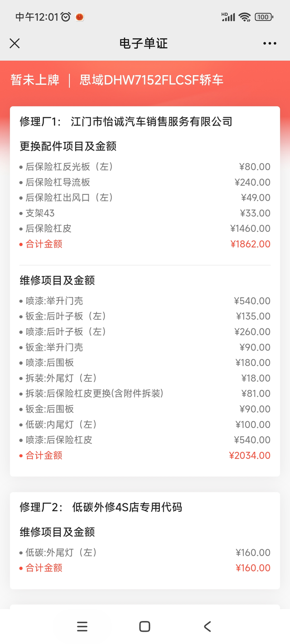
Task: Tap the 电子单证 page title
Action: pos(144,43)
